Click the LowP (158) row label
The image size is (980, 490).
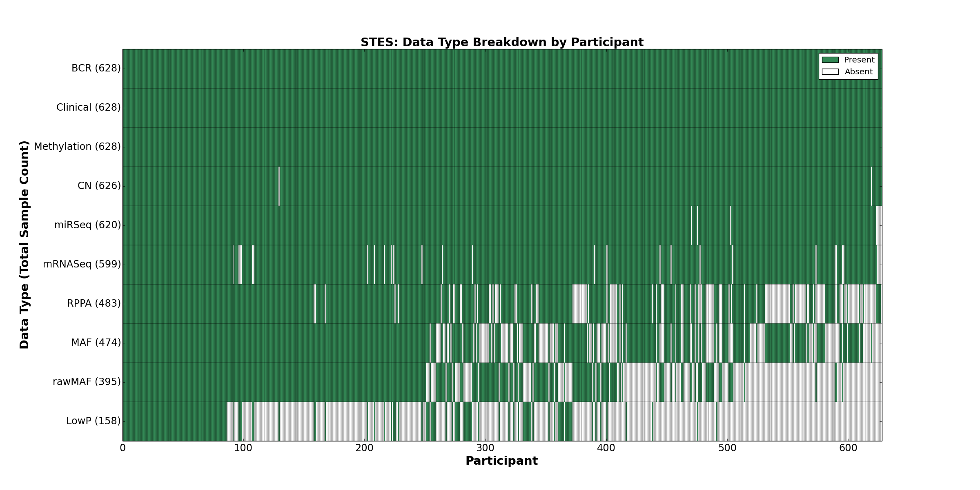[94, 421]
